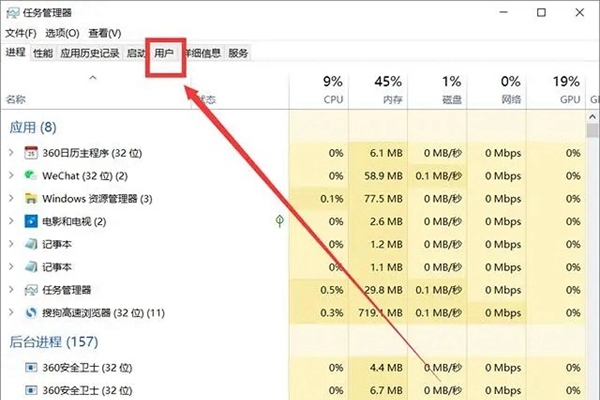This screenshot has width=600, height=400.
Task: Expand the first 记事本 process entry
Action: (11, 244)
